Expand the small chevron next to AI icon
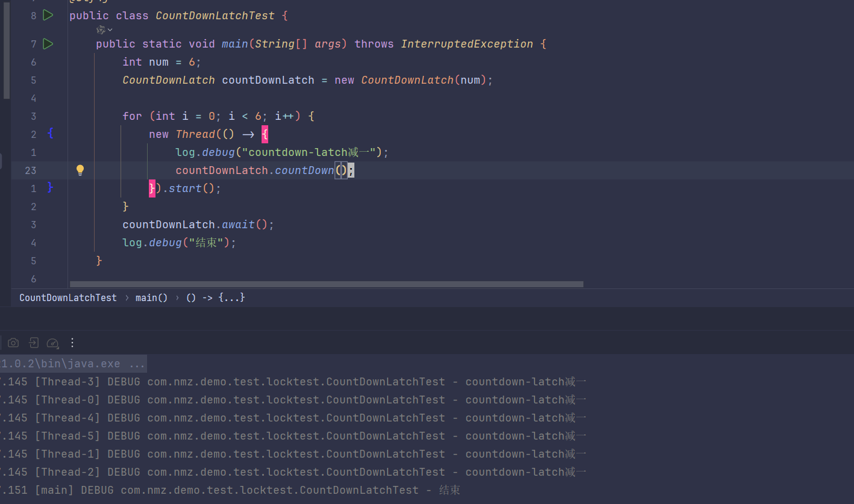The image size is (854, 504). pyautogui.click(x=110, y=30)
